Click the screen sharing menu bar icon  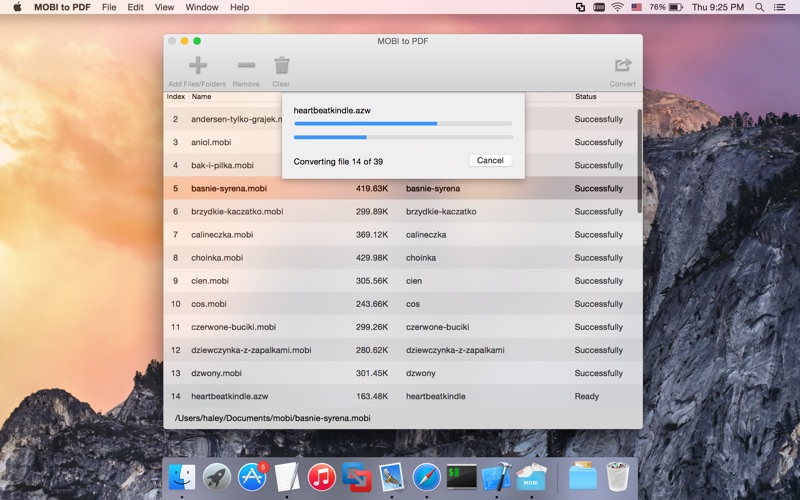(x=580, y=7)
